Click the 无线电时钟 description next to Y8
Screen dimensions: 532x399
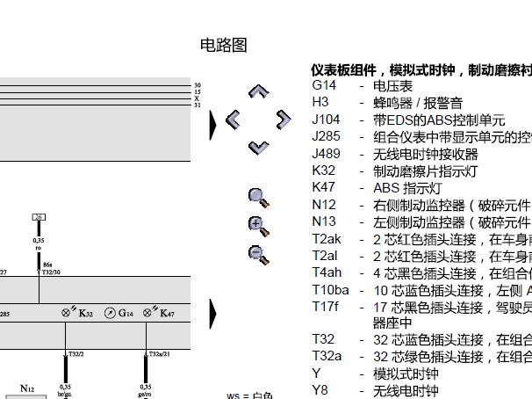click(406, 391)
